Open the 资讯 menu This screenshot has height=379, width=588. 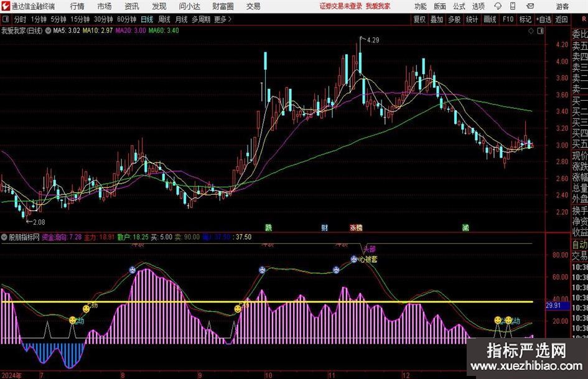[132, 6]
